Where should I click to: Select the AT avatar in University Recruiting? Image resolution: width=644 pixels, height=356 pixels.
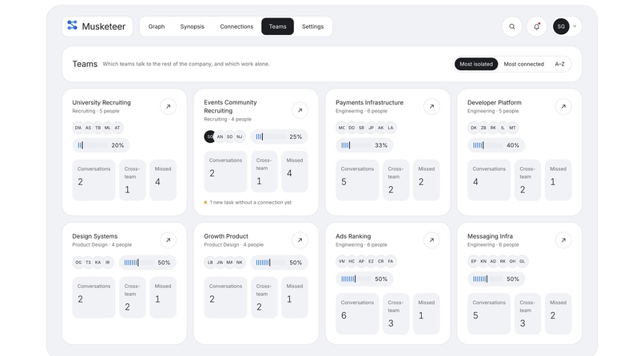click(117, 128)
